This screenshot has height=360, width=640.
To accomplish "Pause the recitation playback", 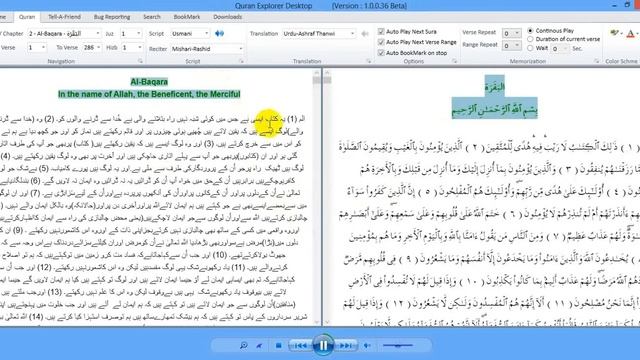I will point(322,345).
